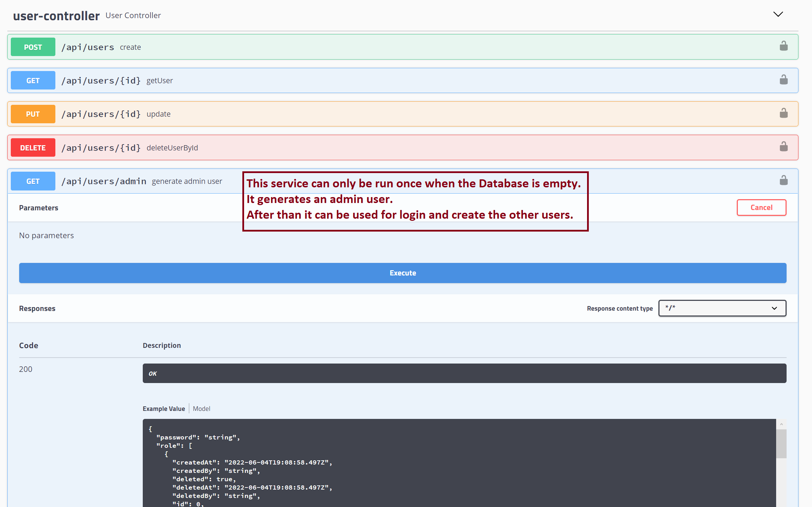The height and width of the screenshot is (507, 812).
Task: Click lock icon on /api/users/admin row
Action: (783, 180)
